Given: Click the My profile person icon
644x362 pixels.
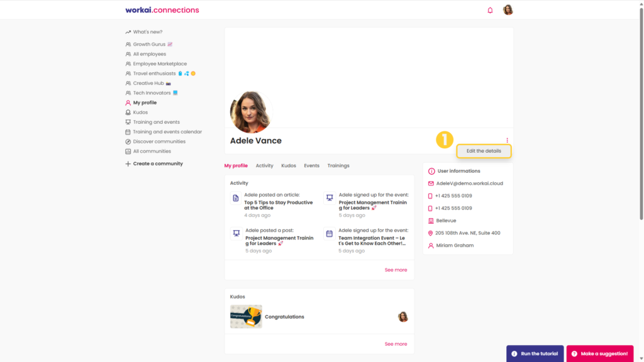Looking at the screenshot, I should coord(128,102).
